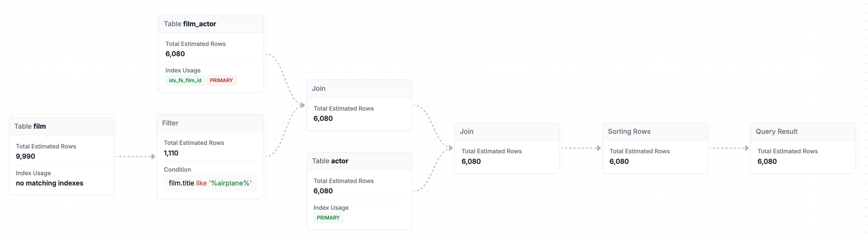Select the second Join node before Sorting Rows
This screenshot has height=239, width=868.
tap(507, 148)
